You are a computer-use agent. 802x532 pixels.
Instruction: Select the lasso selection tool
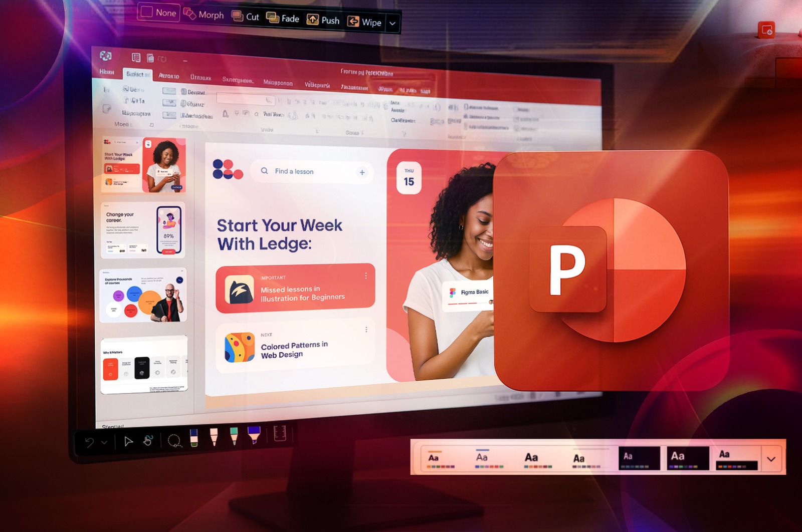[x=174, y=440]
